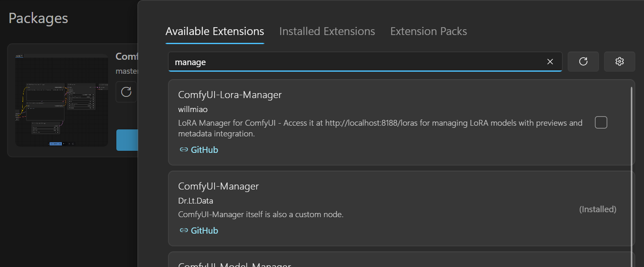Select the Available Extensions tab

[x=215, y=32]
